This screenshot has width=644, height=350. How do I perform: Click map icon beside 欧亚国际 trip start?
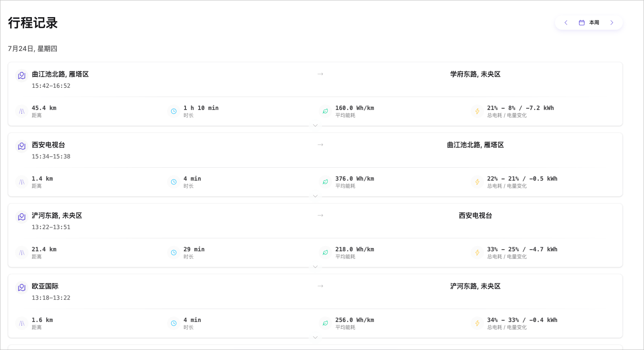pos(22,288)
